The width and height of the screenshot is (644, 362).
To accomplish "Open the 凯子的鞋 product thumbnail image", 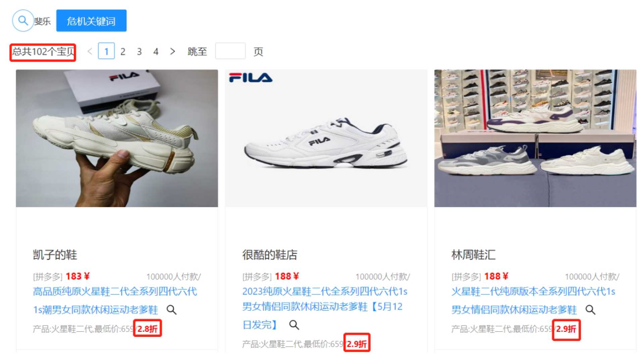I will coord(117,138).
